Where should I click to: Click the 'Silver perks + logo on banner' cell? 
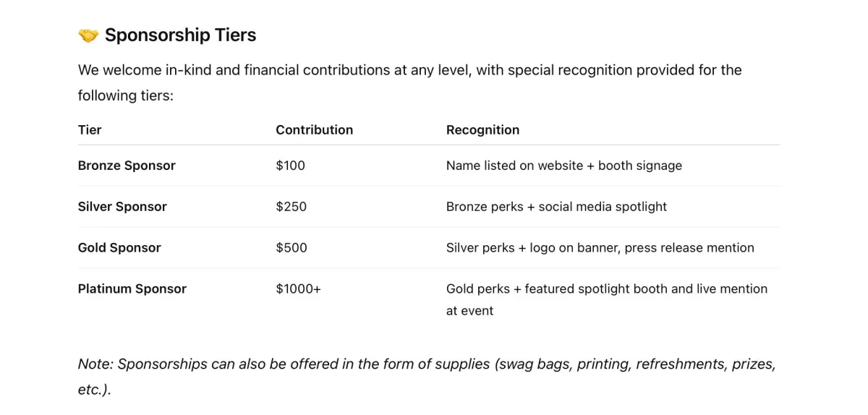(600, 248)
